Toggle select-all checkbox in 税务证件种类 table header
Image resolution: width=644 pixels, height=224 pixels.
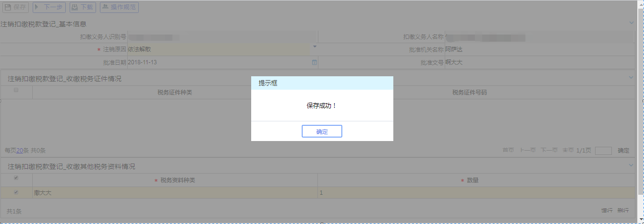16,90
